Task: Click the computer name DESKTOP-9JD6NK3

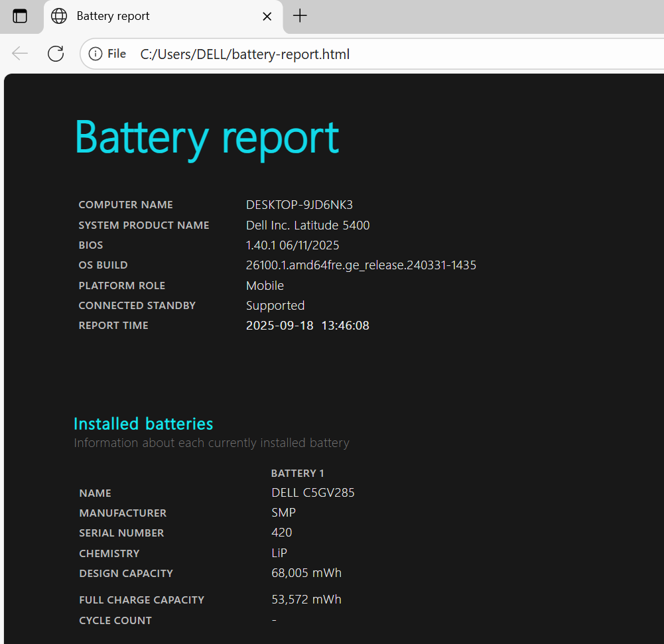Action: 299,205
